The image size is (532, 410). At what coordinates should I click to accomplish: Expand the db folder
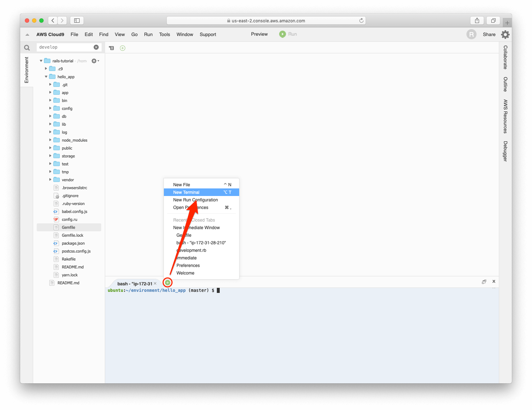pos(50,116)
